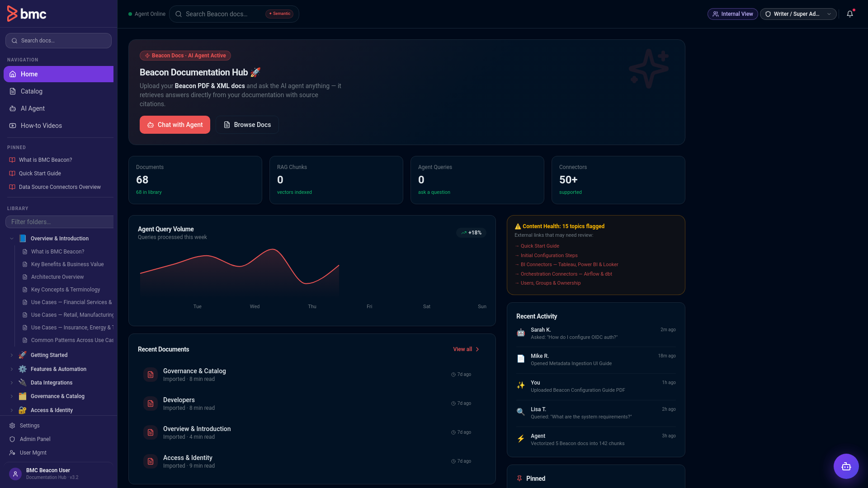
Task: Click the Access & Identity recent document icon
Action: [151, 461]
